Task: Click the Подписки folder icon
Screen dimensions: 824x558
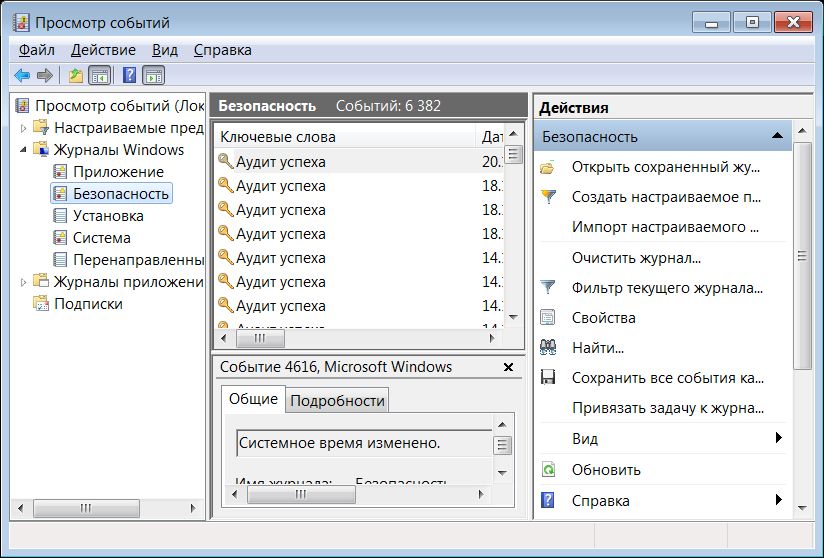Action: coord(41,303)
